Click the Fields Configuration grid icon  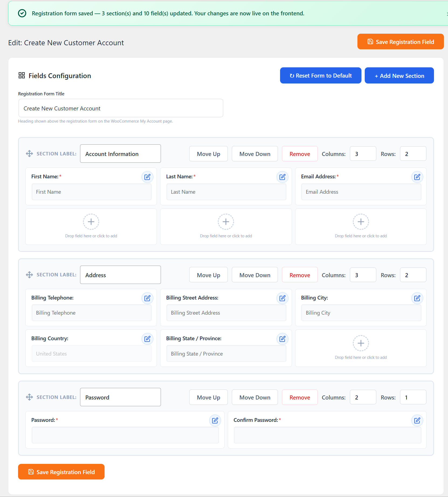point(22,75)
